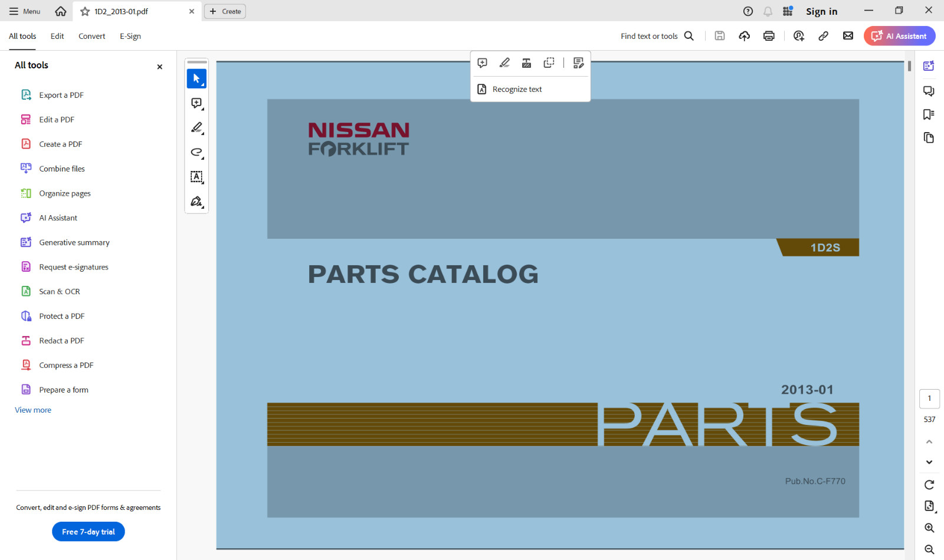Viewport: 944px width, 560px height.
Task: Open the AI Assistant button in header
Action: [900, 36]
